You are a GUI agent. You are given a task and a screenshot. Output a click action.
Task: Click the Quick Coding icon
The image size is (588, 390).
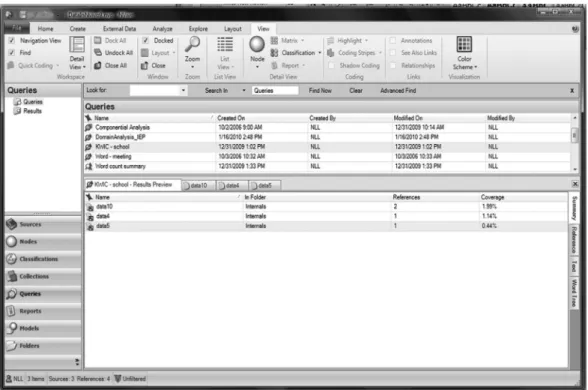pos(11,65)
